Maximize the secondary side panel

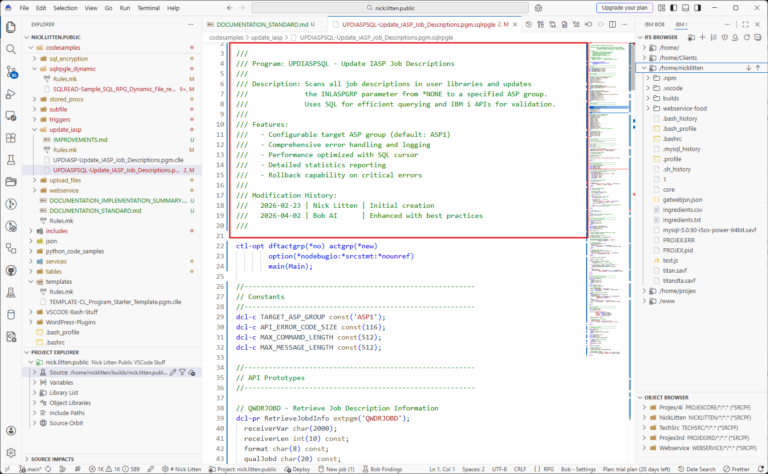(x=745, y=24)
